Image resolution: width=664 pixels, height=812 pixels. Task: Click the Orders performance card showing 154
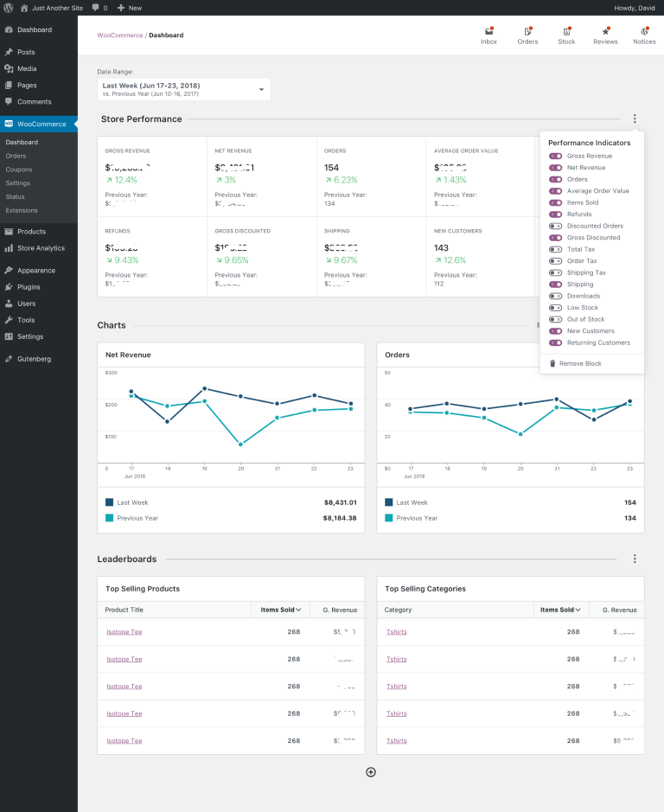tap(371, 176)
